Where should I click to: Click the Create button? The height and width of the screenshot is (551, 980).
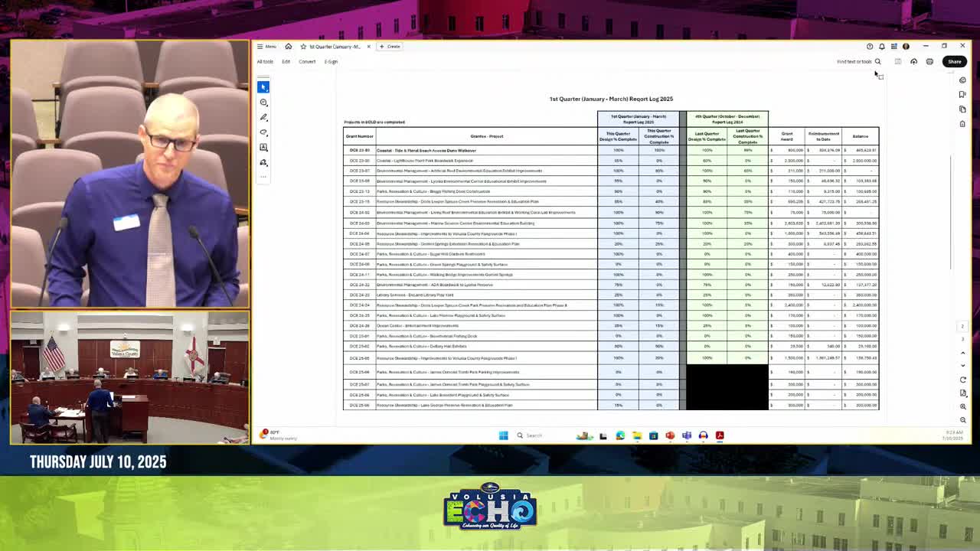point(390,47)
